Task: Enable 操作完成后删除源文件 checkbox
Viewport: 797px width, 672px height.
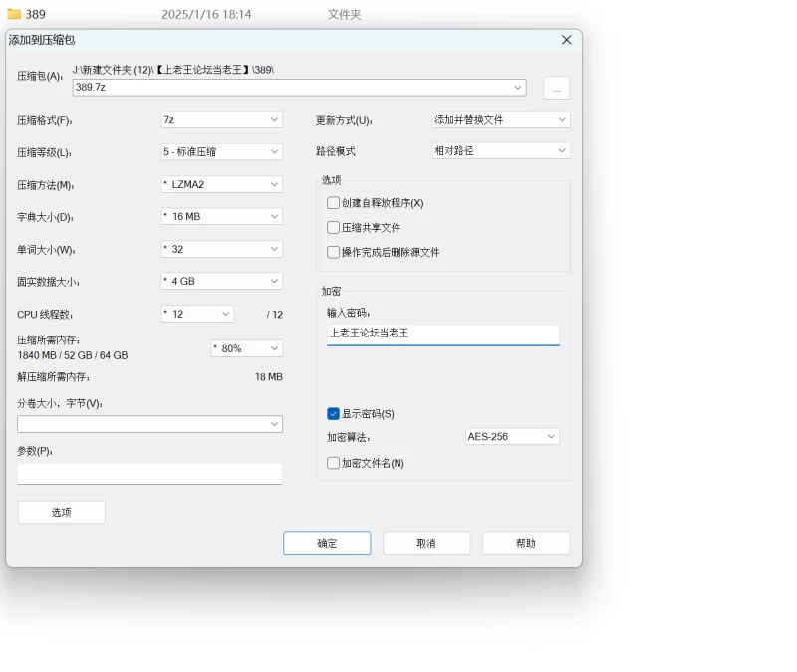Action: (333, 252)
